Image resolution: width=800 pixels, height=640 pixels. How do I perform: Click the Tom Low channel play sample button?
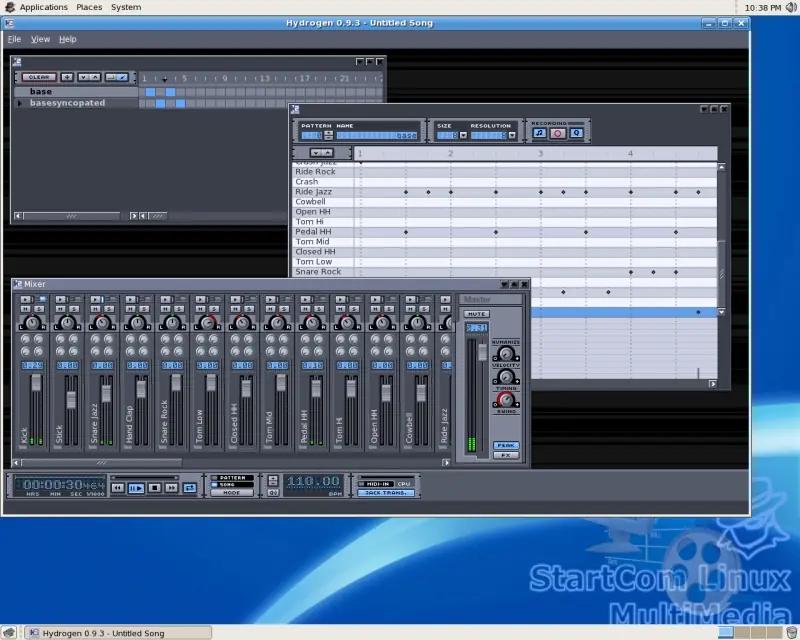click(x=201, y=299)
